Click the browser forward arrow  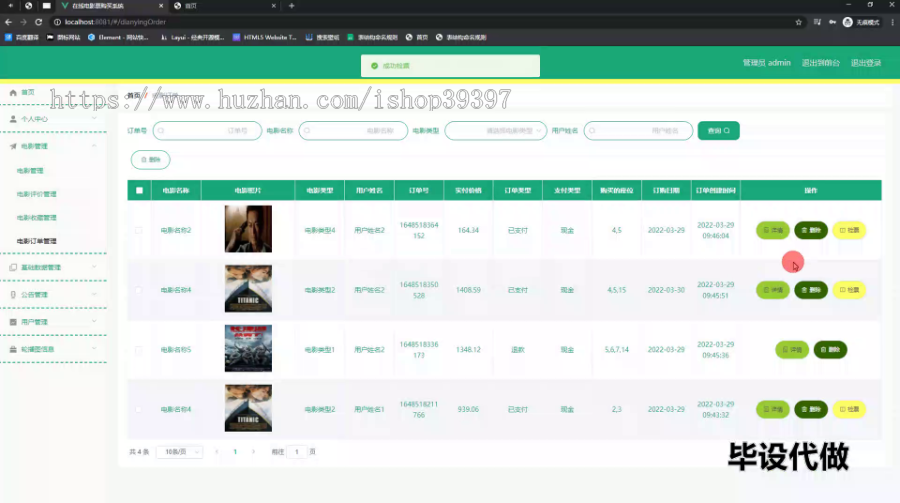click(x=24, y=22)
